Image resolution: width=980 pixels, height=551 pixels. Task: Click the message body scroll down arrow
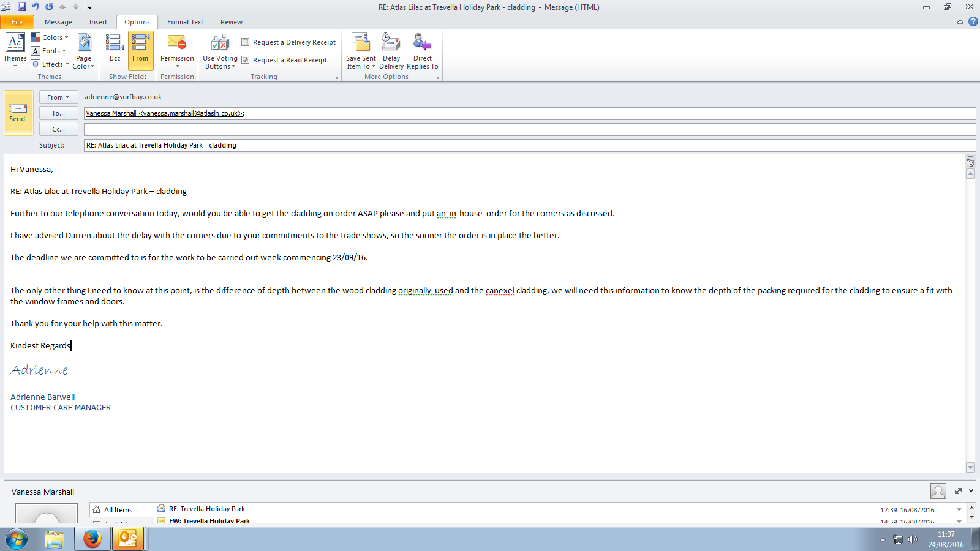point(970,467)
